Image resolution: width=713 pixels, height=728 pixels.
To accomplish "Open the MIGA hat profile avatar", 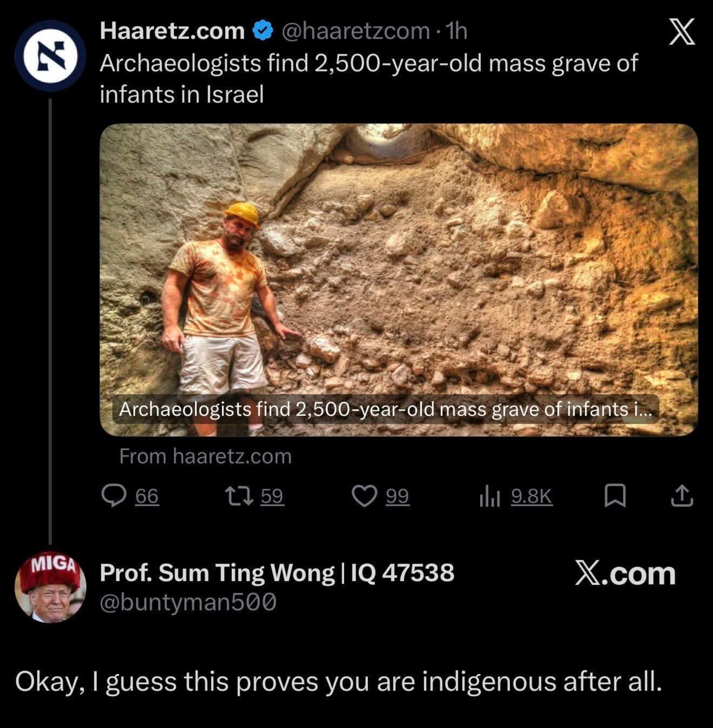I will pyautogui.click(x=51, y=587).
